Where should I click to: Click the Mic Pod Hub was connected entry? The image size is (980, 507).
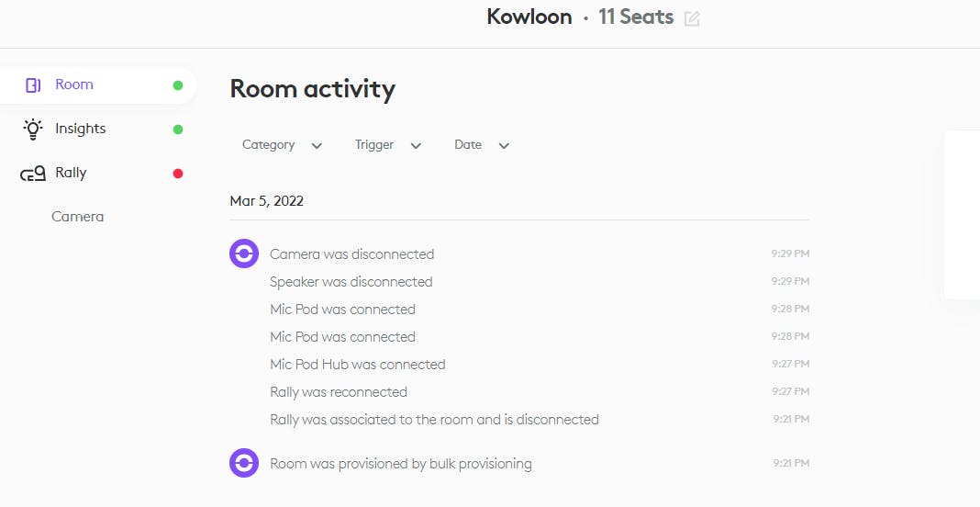point(357,365)
